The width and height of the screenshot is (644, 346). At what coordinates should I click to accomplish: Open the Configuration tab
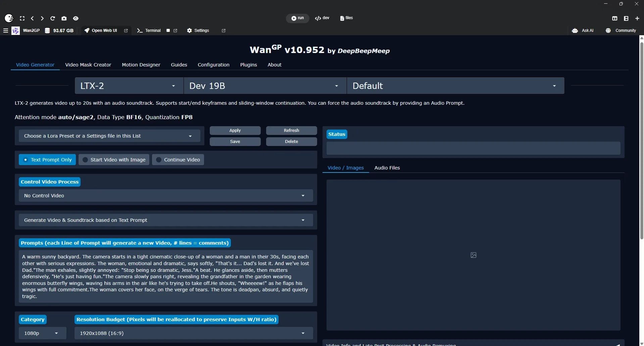click(x=213, y=65)
